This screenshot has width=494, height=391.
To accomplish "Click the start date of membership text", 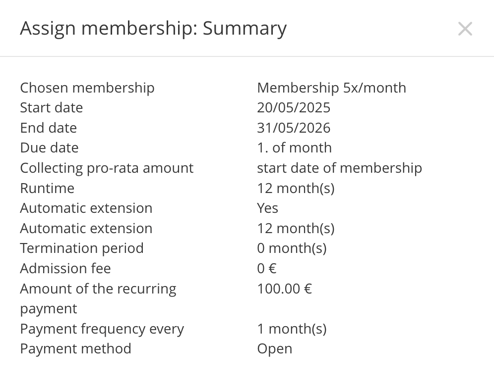I will click(339, 168).
